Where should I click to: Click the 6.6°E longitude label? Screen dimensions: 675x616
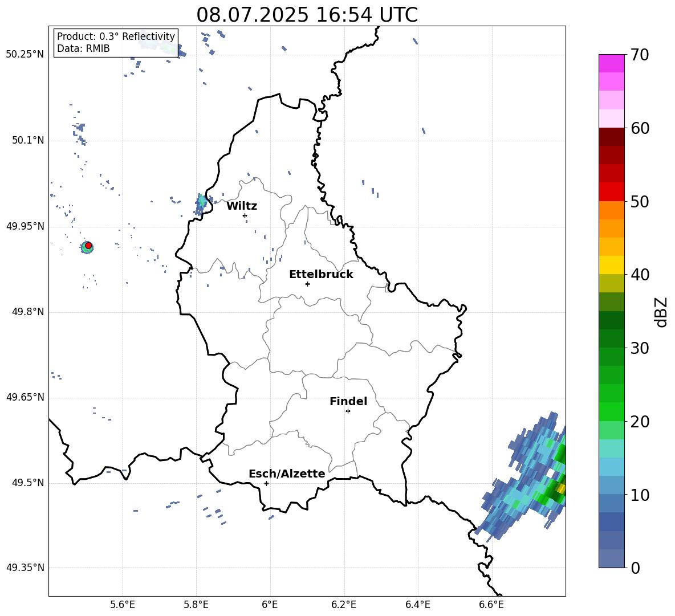[491, 605]
